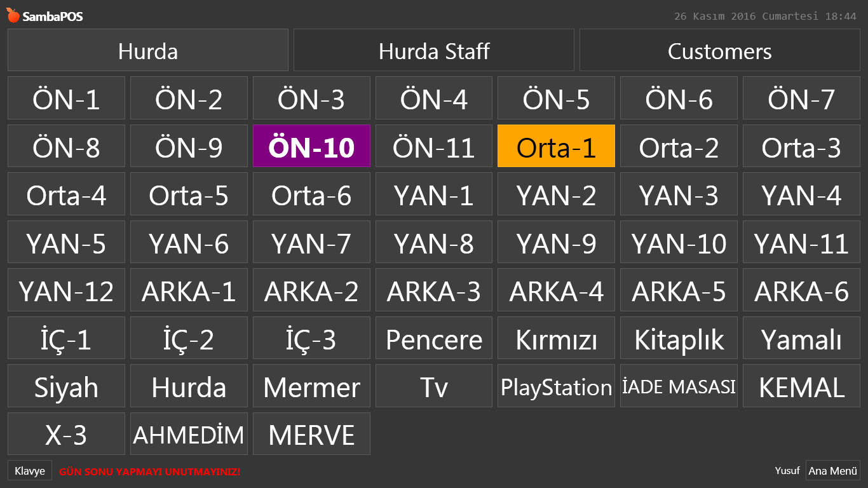
Task: Go to Ana Menü
Action: tap(832, 471)
